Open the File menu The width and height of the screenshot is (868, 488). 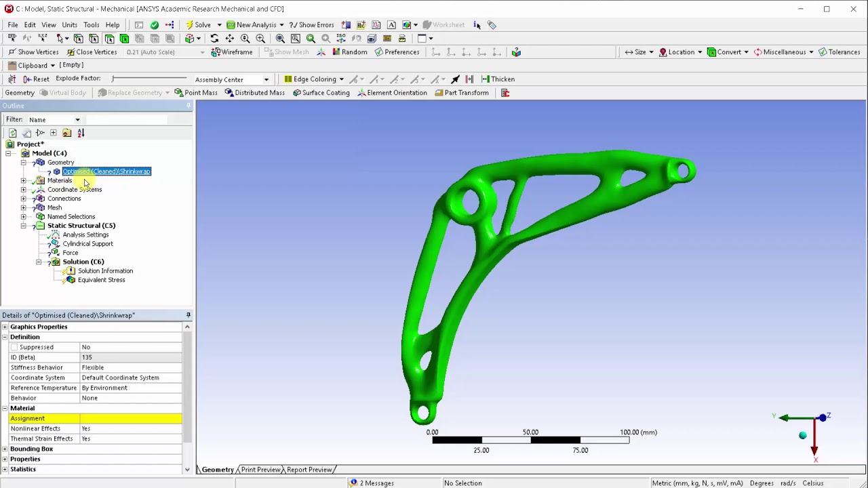coord(13,25)
